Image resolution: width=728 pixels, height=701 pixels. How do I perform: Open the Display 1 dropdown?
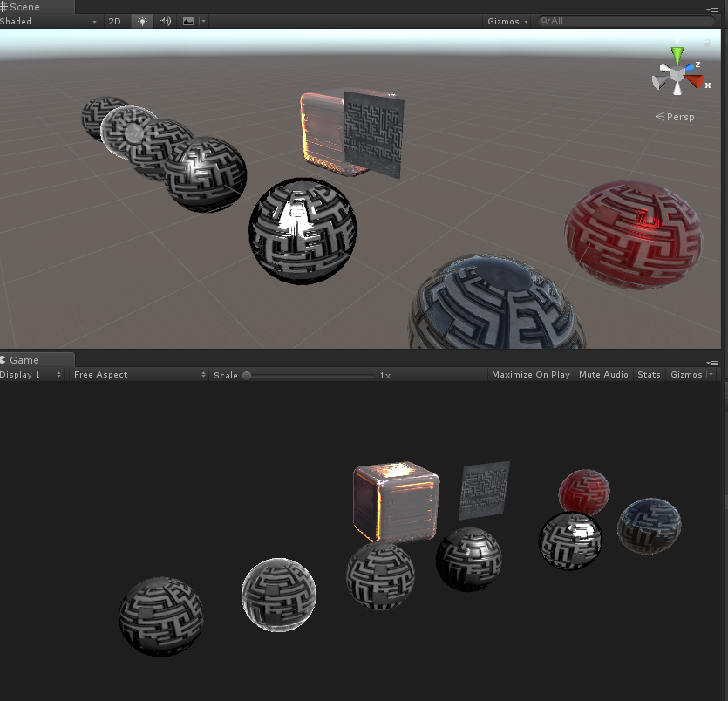[x=31, y=375]
